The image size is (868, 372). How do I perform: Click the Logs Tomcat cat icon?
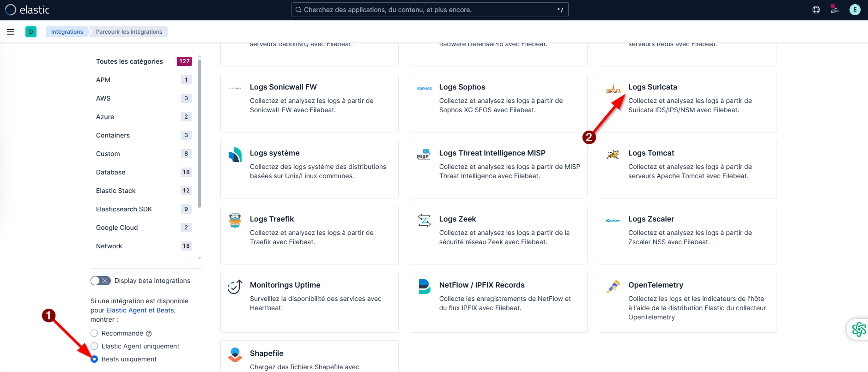coord(613,155)
